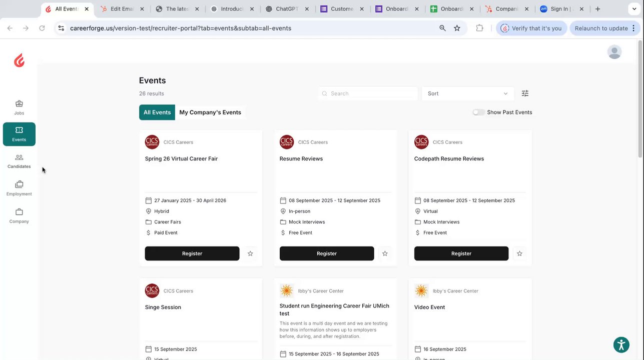Register for Codepath Resume Reviews

tap(461, 253)
